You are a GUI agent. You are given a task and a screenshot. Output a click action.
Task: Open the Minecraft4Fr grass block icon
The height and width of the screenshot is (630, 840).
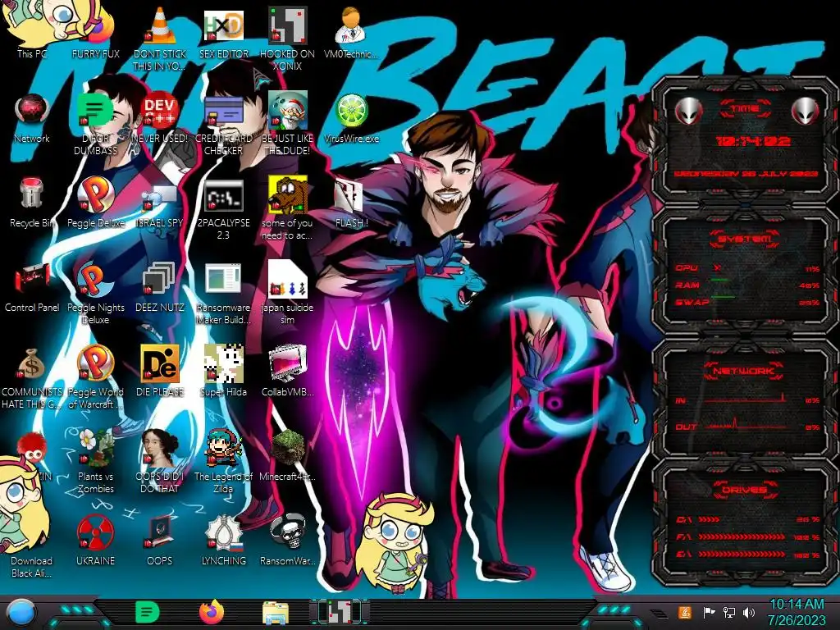(287, 455)
